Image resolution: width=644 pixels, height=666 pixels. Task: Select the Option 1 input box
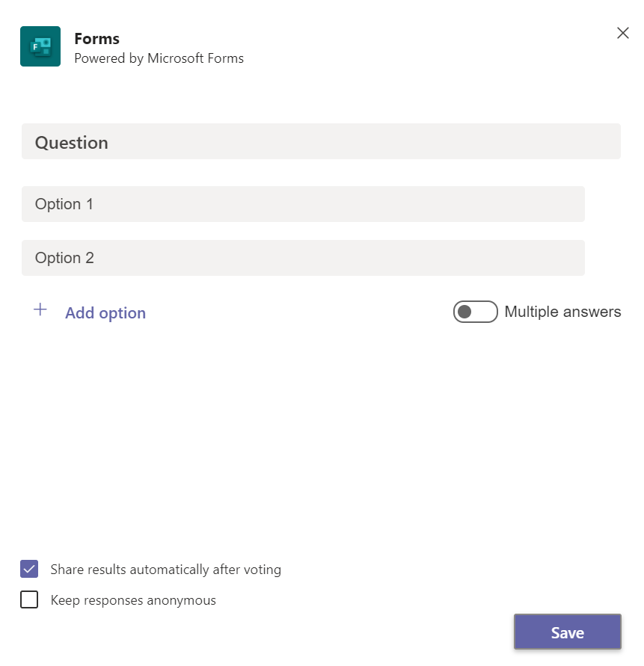coord(303,204)
